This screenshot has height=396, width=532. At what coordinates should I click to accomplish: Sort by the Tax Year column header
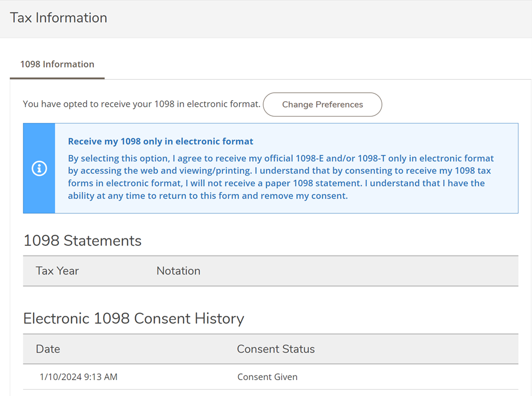pos(57,271)
